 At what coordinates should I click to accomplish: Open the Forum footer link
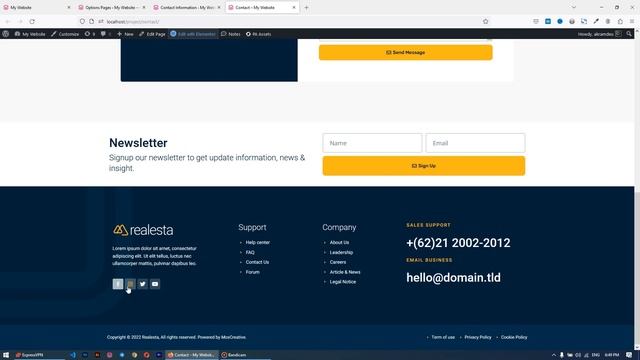click(x=252, y=272)
